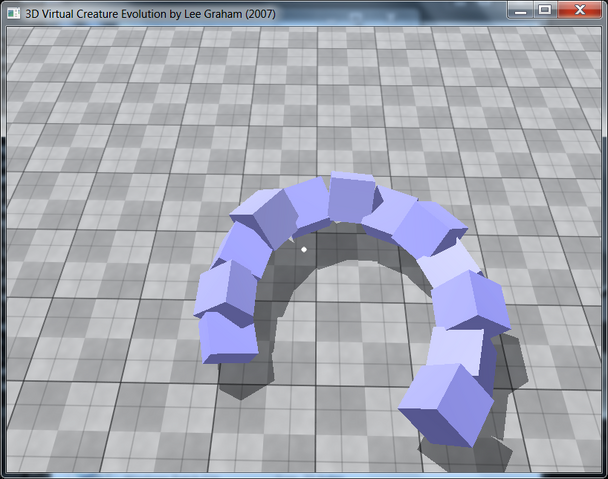Click the title bar text '3D Virtual Creature Evolution'
The image size is (608, 479).
tap(97, 14)
